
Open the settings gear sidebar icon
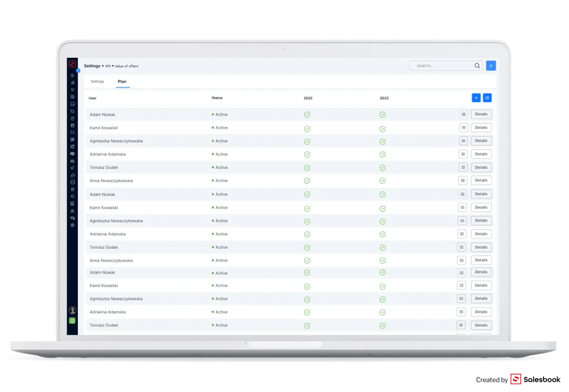pos(72,225)
